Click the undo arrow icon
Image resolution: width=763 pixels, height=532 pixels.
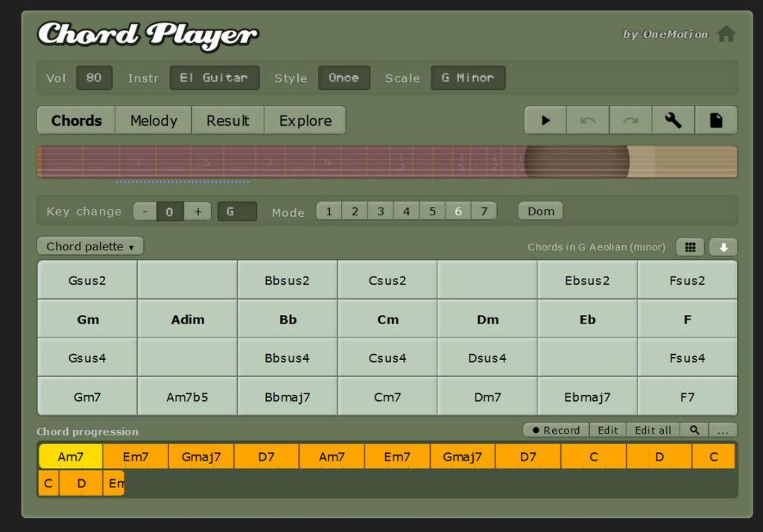click(x=588, y=121)
